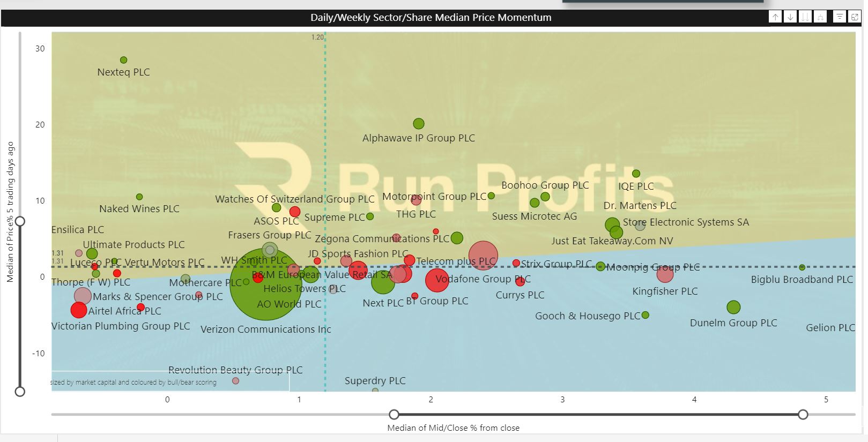Click the right handle of horizontal zoom slider
This screenshot has height=442, width=868.
(x=803, y=414)
